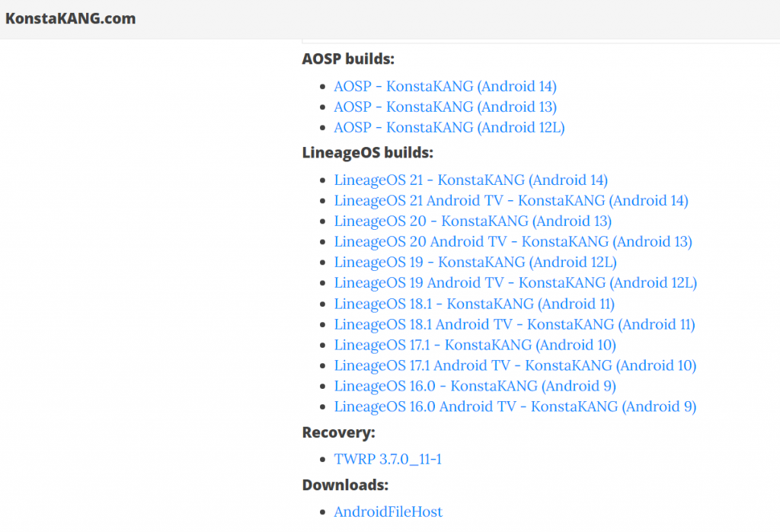Open the KonstaKANG.com site title
The image size is (780, 532).
70,18
